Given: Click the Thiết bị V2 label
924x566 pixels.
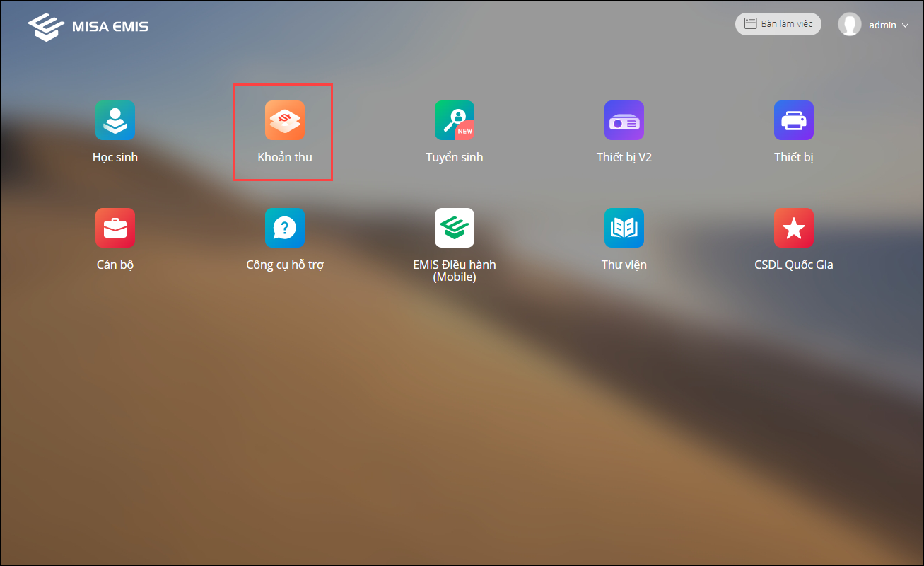Looking at the screenshot, I should pyautogui.click(x=624, y=157).
